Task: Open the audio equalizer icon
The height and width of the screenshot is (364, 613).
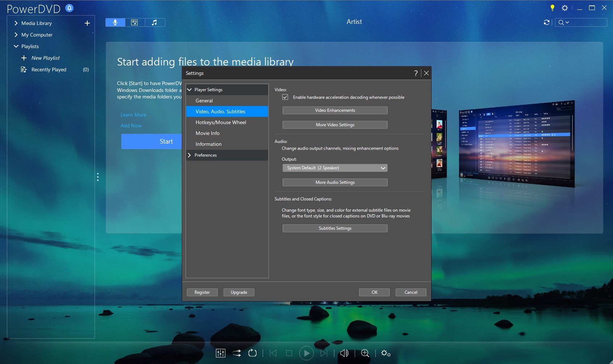Action: 220,353
